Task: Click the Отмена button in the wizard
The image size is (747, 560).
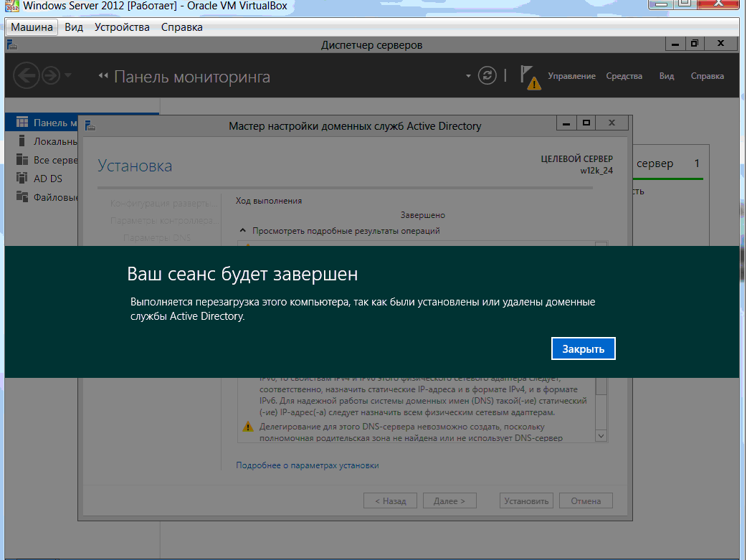Action: coord(586,501)
